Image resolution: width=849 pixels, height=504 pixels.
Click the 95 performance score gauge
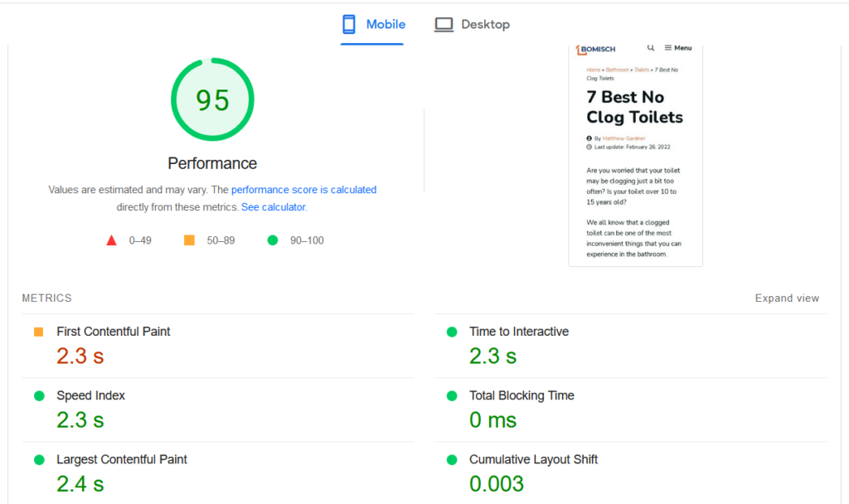[212, 100]
